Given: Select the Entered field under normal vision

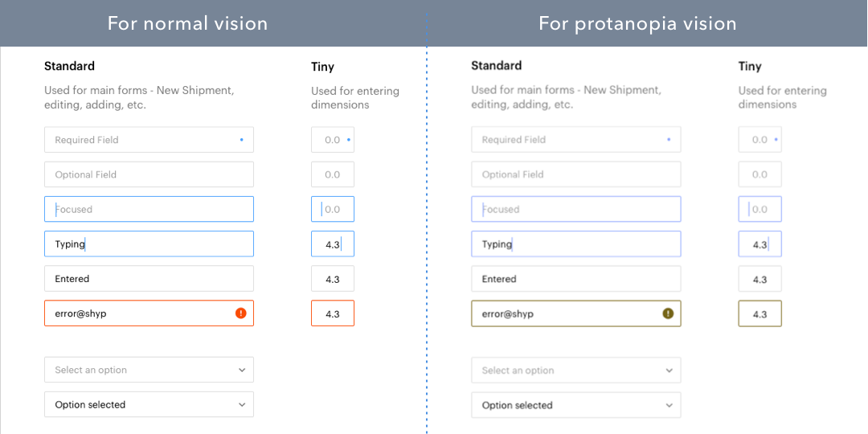Looking at the screenshot, I should pyautogui.click(x=149, y=279).
